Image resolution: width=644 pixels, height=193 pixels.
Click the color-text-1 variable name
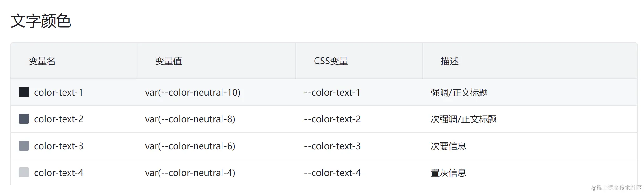(x=58, y=92)
